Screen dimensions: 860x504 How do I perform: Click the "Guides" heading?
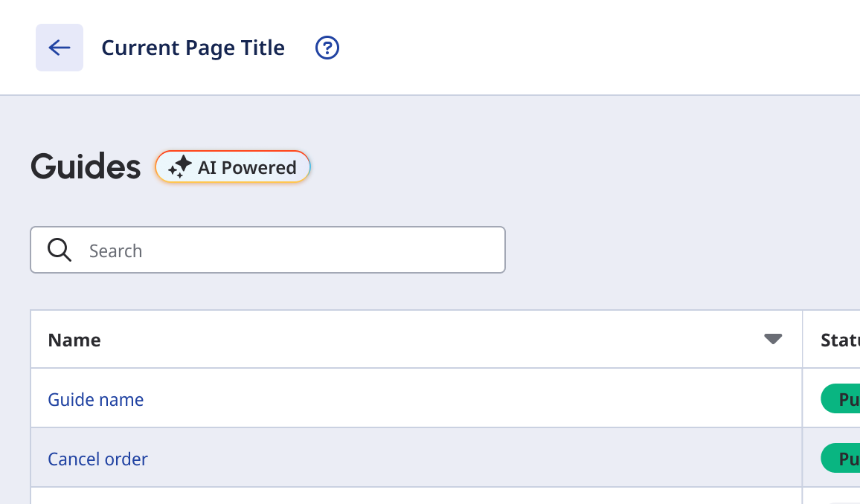[x=86, y=167]
